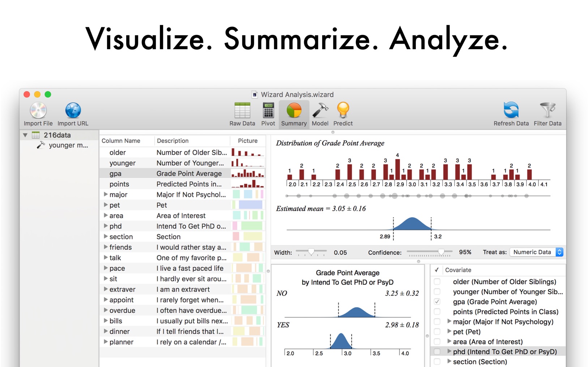Screen dimensions: 588x367
Task: Click the Import File disc icon
Action: (38, 111)
